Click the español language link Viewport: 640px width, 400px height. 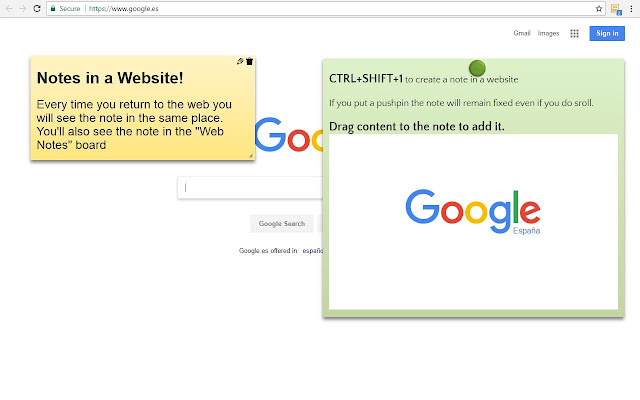313,251
